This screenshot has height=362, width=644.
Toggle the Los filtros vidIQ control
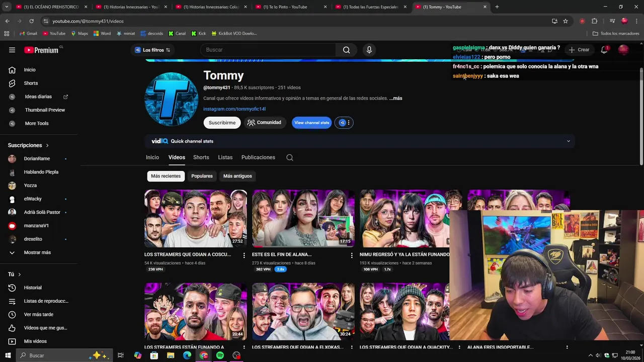click(x=152, y=50)
